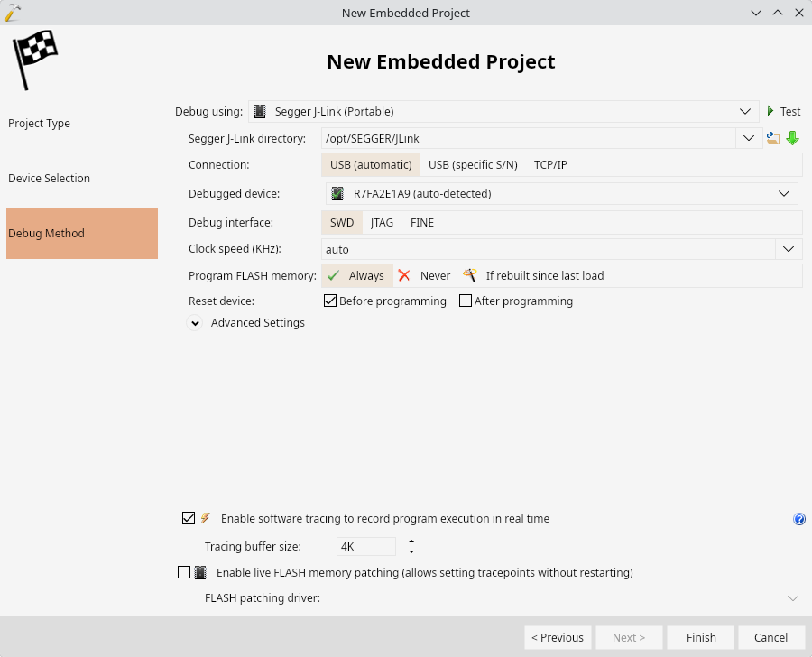This screenshot has width=812, height=657.
Task: Select the red X Never option
Action: (x=424, y=275)
